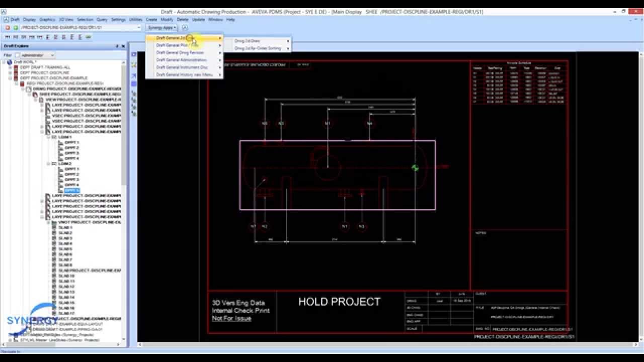
Task: Select LDIM 1 in the tree
Action: (65, 137)
